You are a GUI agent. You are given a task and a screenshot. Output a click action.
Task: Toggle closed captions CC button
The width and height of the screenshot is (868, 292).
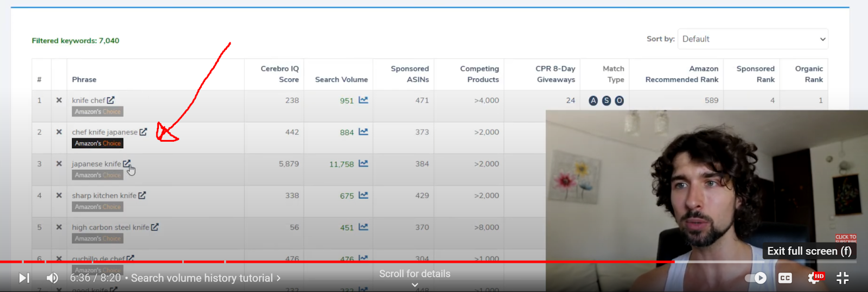point(785,278)
